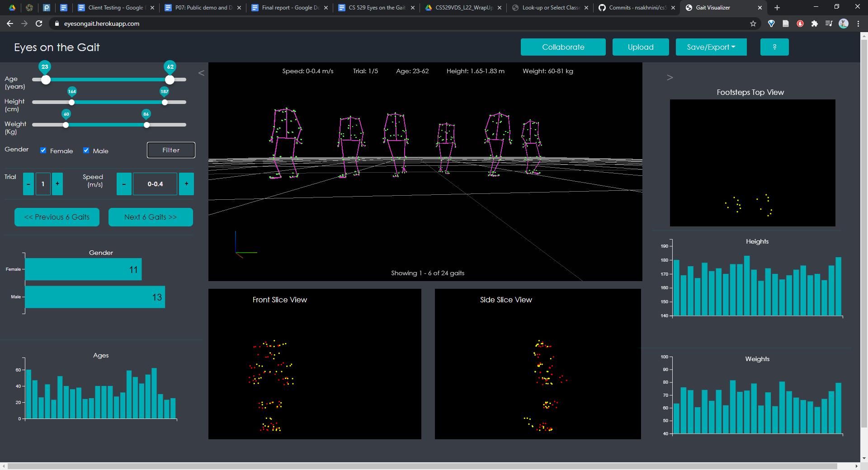Go to Previous 6 Gaits
The width and height of the screenshot is (868, 470).
tap(57, 217)
